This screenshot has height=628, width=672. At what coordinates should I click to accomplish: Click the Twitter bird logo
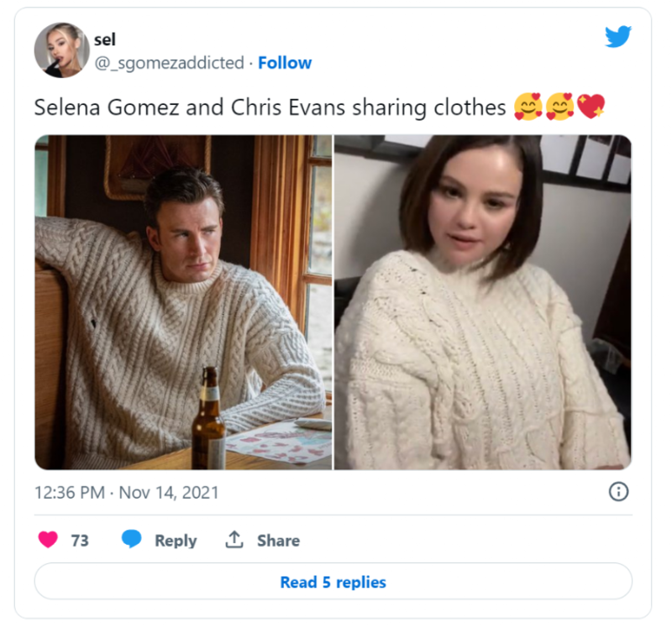(x=618, y=35)
